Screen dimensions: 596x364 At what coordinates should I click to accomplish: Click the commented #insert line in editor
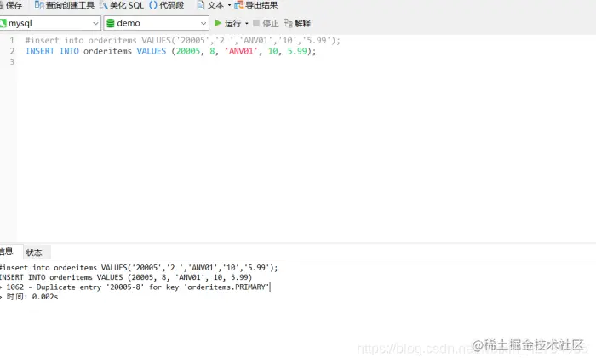tap(183, 40)
